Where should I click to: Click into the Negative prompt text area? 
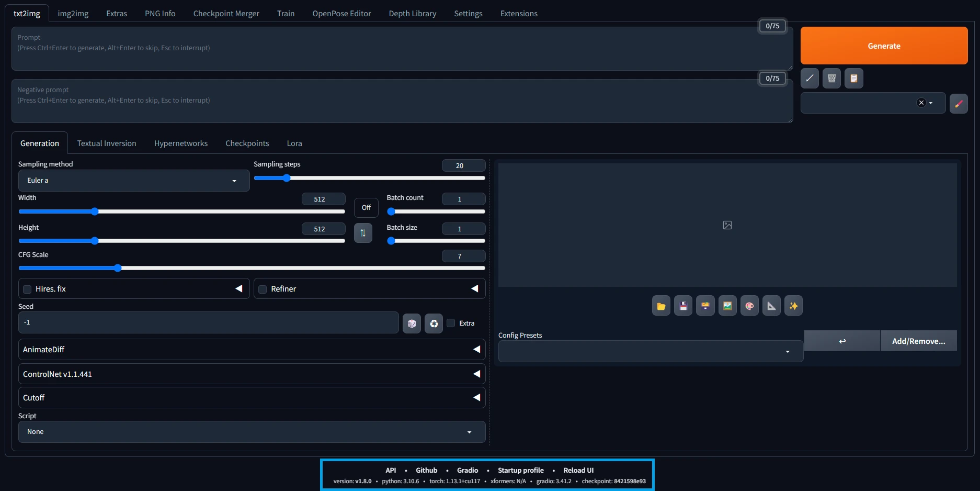click(x=402, y=101)
